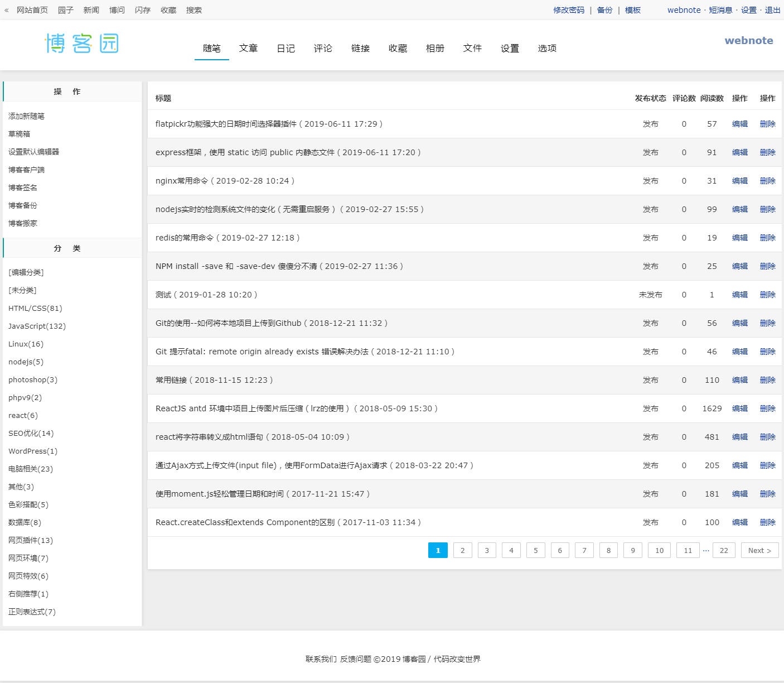Go to the 评论 tab

tap(323, 49)
